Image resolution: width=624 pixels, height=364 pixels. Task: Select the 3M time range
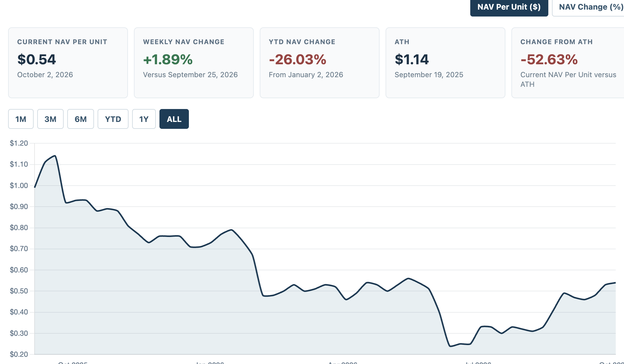click(x=50, y=119)
